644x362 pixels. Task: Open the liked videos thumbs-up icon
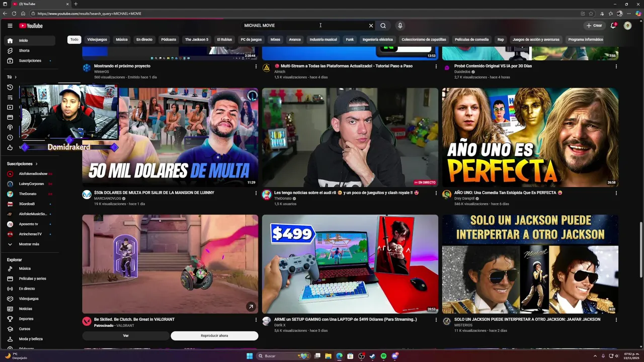click(10, 147)
